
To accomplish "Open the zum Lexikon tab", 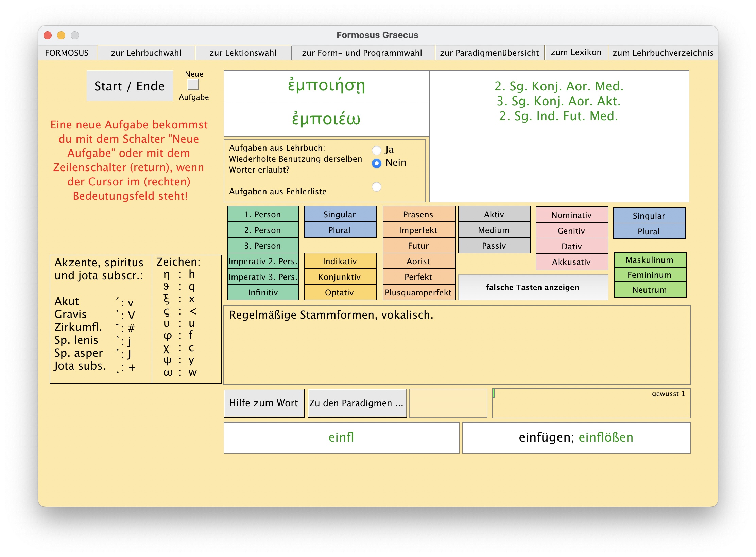I will point(576,53).
